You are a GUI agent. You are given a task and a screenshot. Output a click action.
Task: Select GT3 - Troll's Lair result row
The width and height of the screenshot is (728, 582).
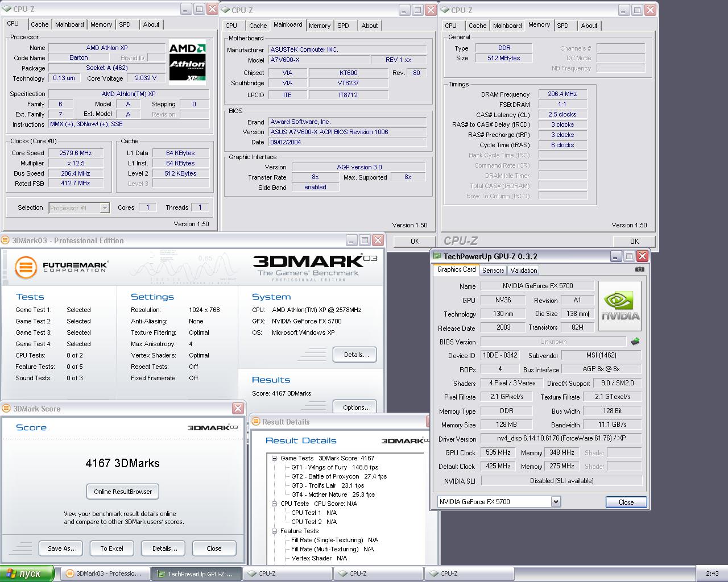pos(328,485)
